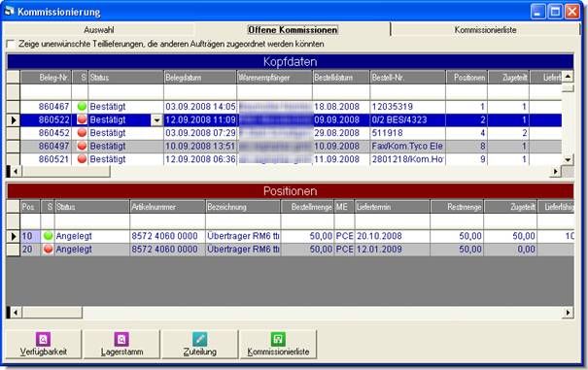588x370 pixels.
Task: Open the Kommissionierliste button at bottom
Action: pos(278,344)
